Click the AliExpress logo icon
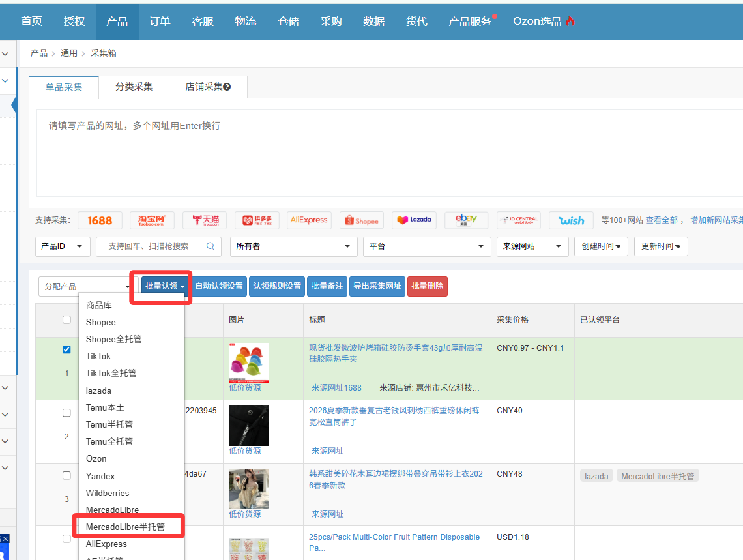This screenshot has height=560, width=743. point(309,220)
